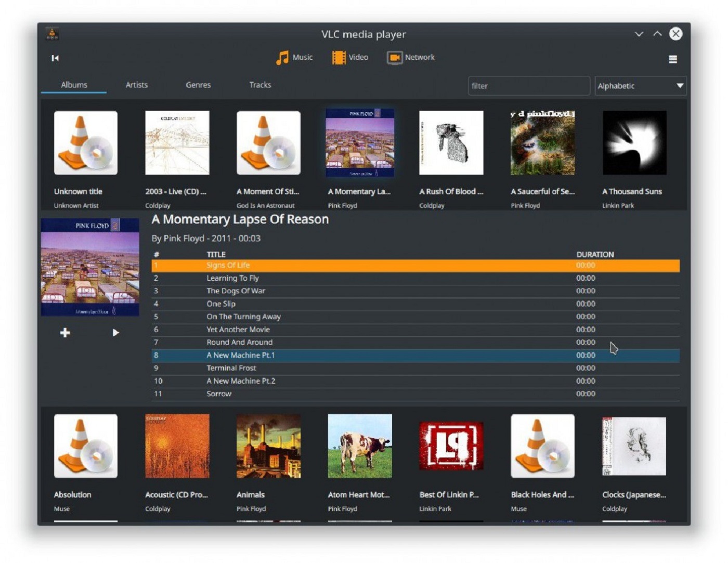This screenshot has width=728, height=563.
Task: Play A Momentary Lapse Of Reason album
Action: pyautogui.click(x=115, y=333)
